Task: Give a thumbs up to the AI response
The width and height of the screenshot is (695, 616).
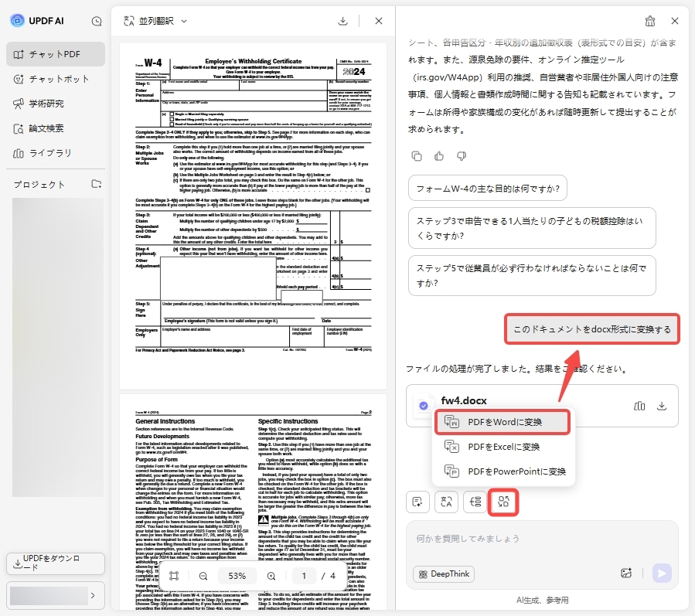Action: [438, 156]
